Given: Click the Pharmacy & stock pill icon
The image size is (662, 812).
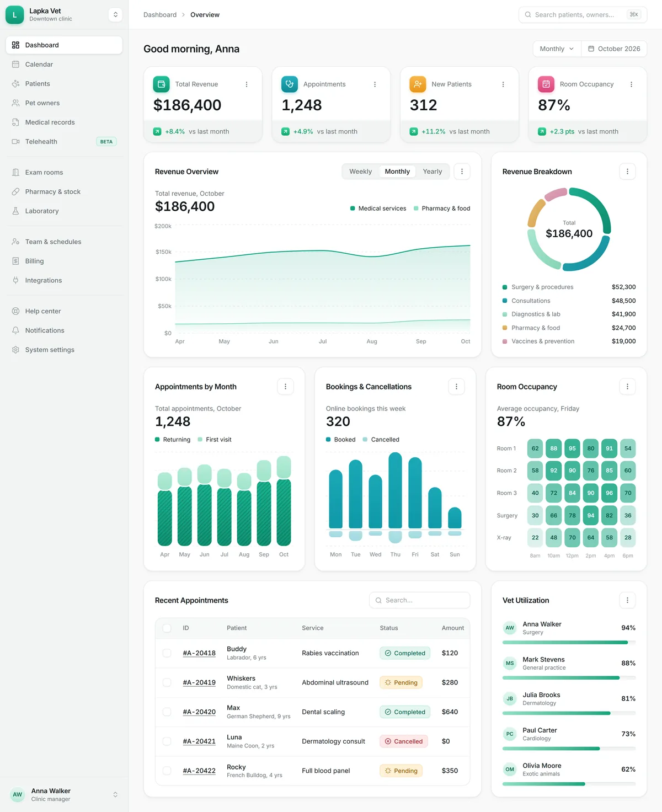Looking at the screenshot, I should [x=15, y=191].
